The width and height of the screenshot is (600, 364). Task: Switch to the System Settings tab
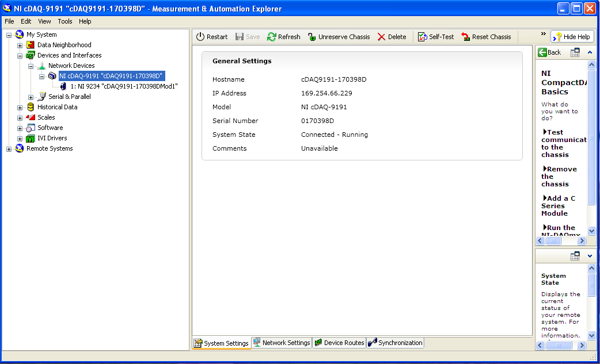[x=222, y=343]
